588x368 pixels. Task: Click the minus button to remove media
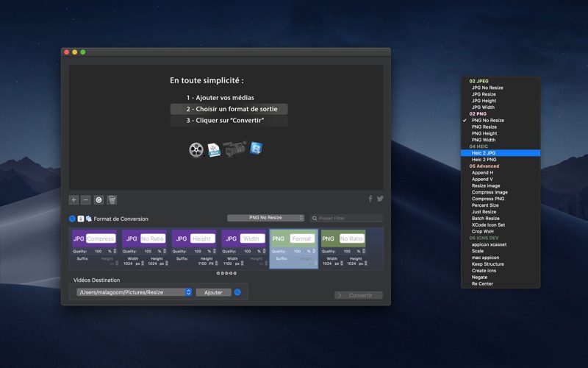click(x=86, y=199)
